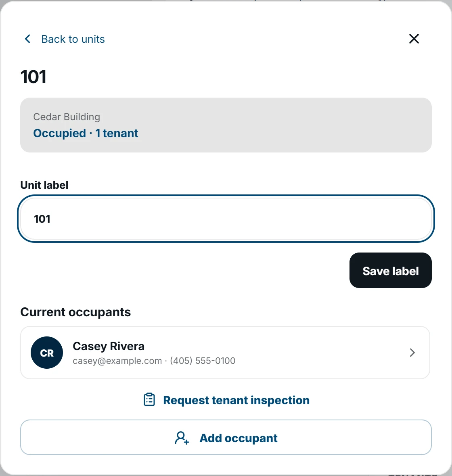
Task: Save the unit label
Action: 390,270
